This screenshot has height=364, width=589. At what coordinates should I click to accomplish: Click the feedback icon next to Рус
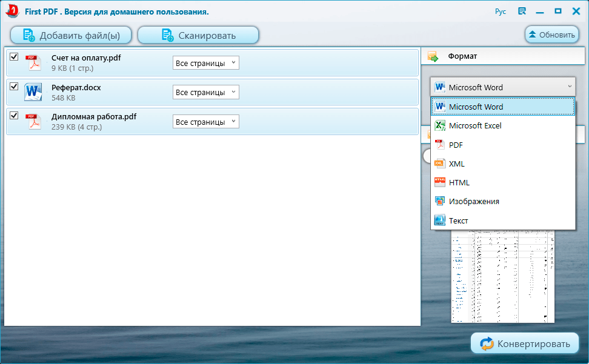click(x=522, y=12)
